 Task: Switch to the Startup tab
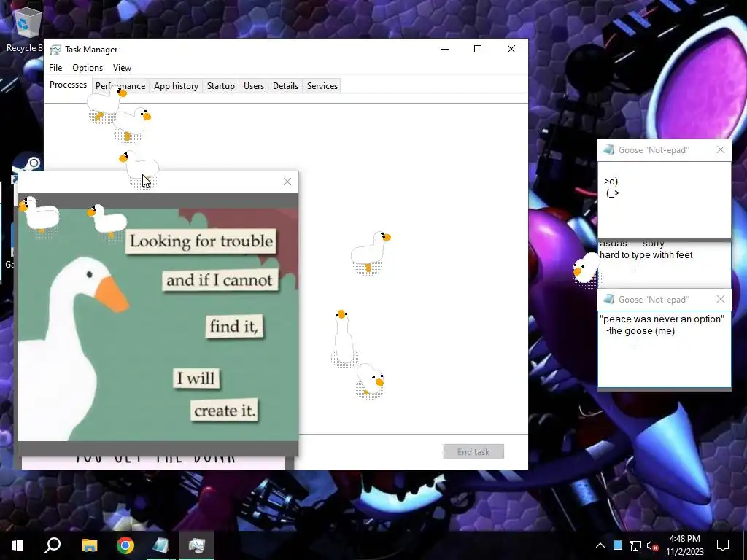tap(220, 86)
